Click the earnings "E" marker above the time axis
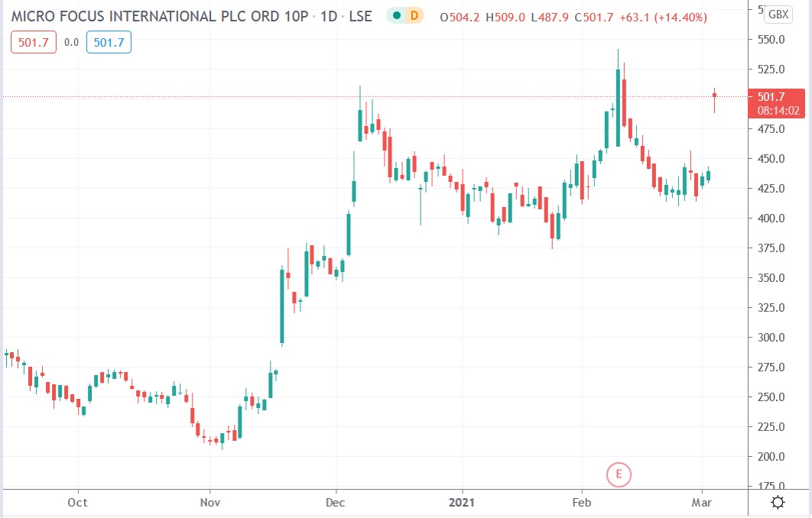 point(619,474)
